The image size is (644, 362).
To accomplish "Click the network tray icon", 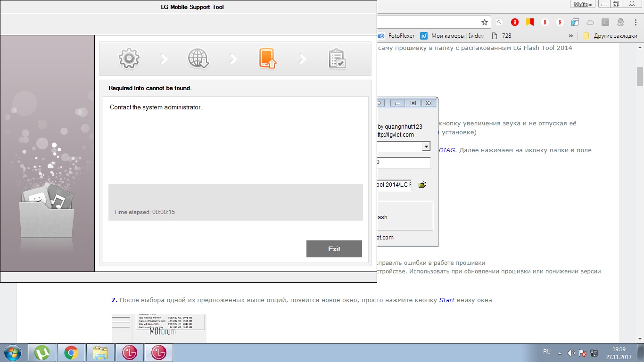I will click(x=594, y=353).
